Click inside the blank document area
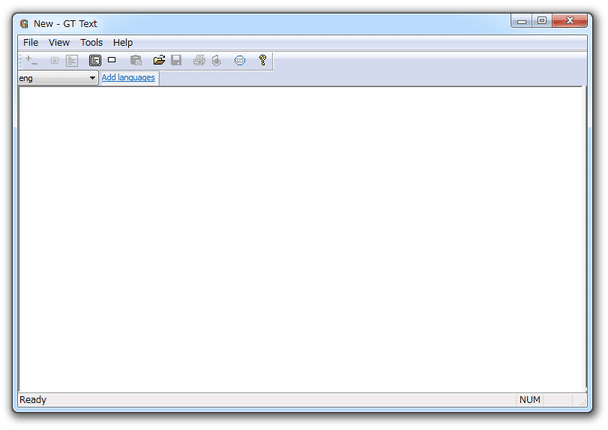This screenshot has height=430, width=608. click(302, 238)
